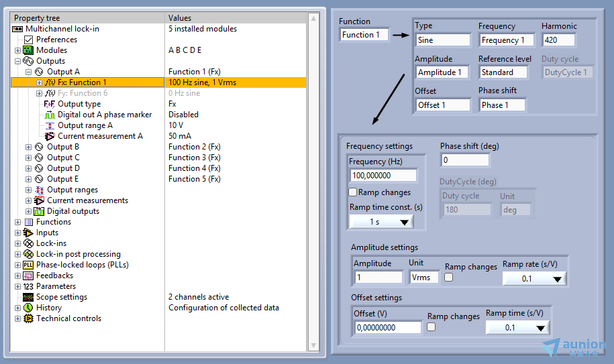
Task: Select Output type row in tree
Action: point(79,104)
